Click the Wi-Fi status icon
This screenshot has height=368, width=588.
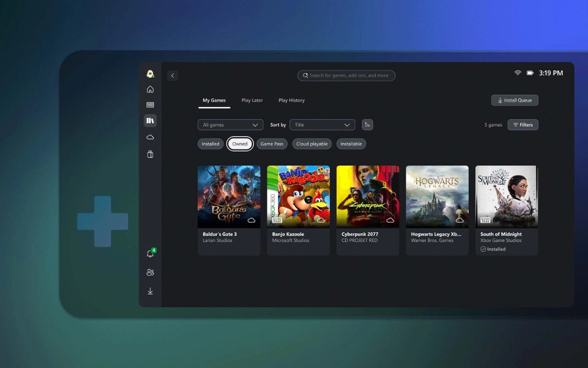pos(518,73)
